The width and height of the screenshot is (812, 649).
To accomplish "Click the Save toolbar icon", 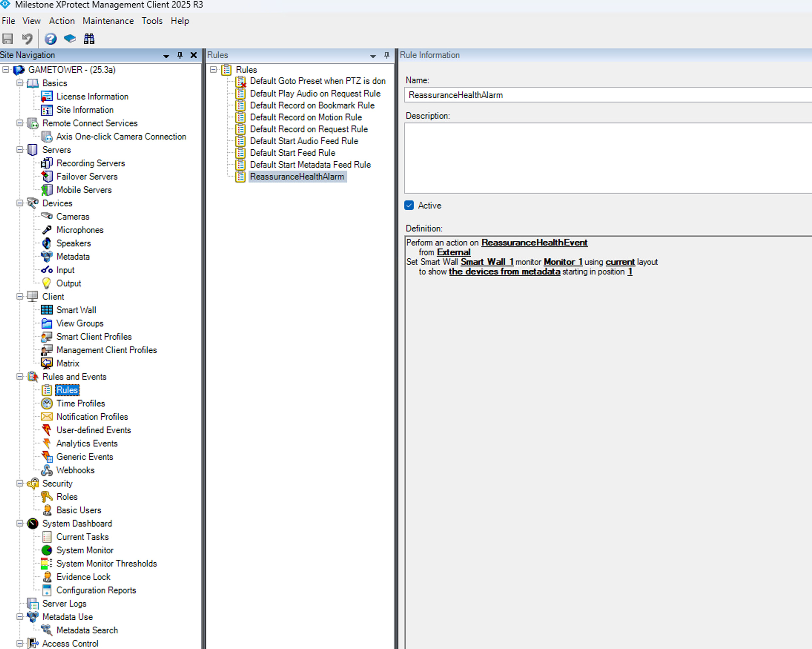I will click(x=8, y=39).
